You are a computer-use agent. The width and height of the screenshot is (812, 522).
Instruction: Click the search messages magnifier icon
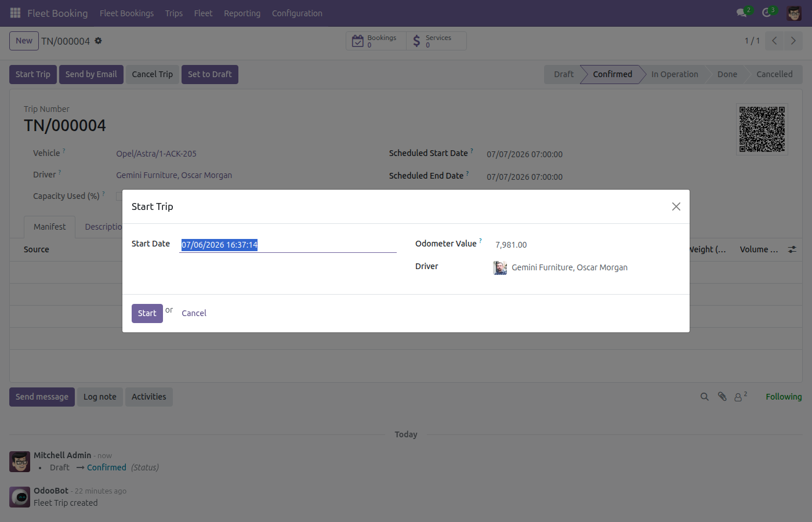(705, 397)
